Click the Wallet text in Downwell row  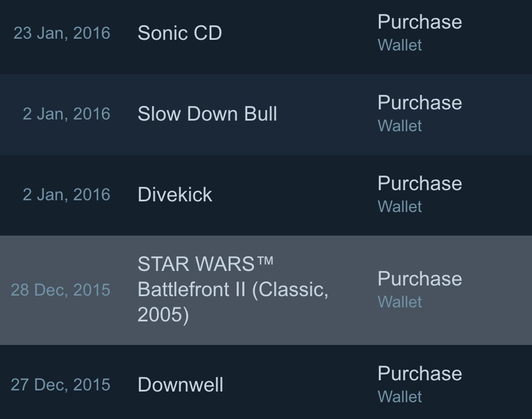tap(400, 397)
